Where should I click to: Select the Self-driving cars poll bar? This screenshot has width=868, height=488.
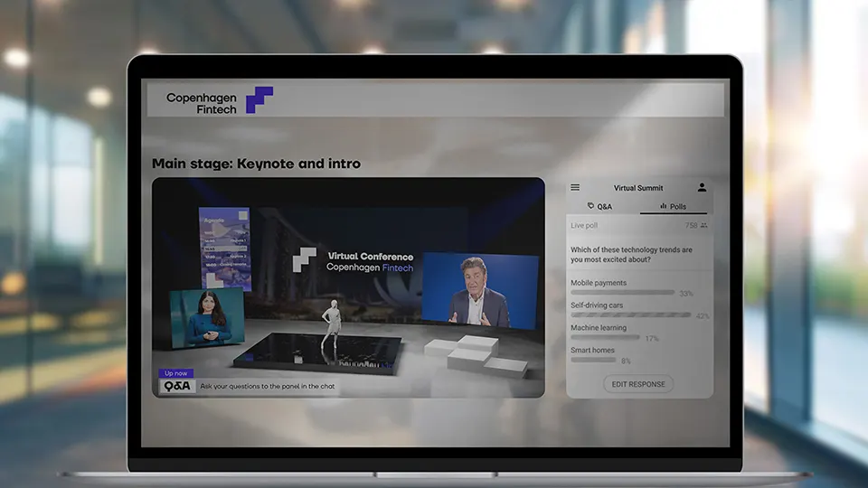tap(630, 314)
